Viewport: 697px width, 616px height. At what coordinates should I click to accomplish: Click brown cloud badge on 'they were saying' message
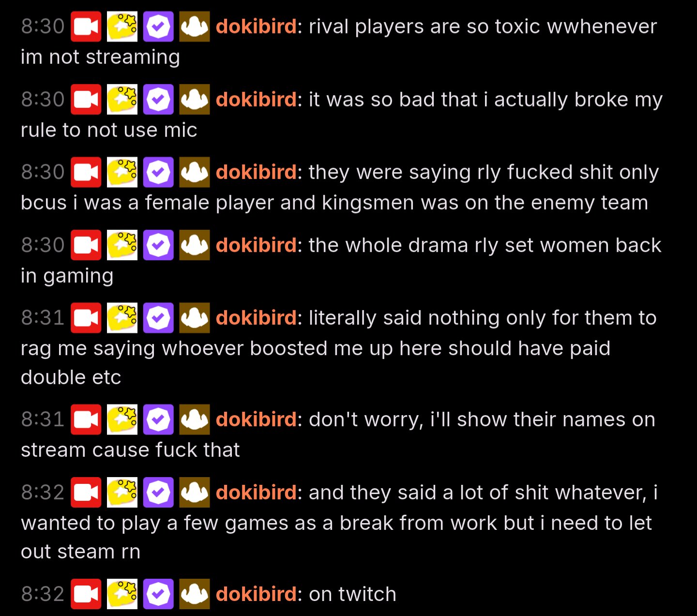click(195, 172)
